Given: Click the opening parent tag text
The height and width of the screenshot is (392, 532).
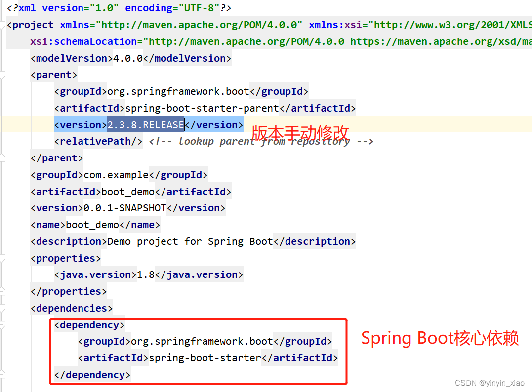Looking at the screenshot, I should click(x=54, y=75).
